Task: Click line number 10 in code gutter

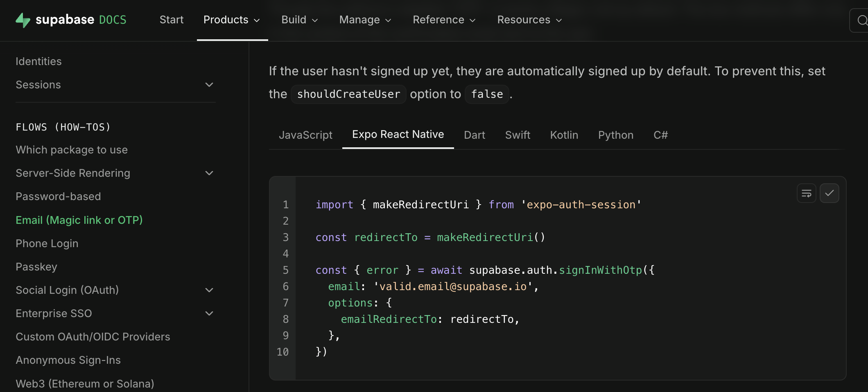Action: (x=283, y=352)
